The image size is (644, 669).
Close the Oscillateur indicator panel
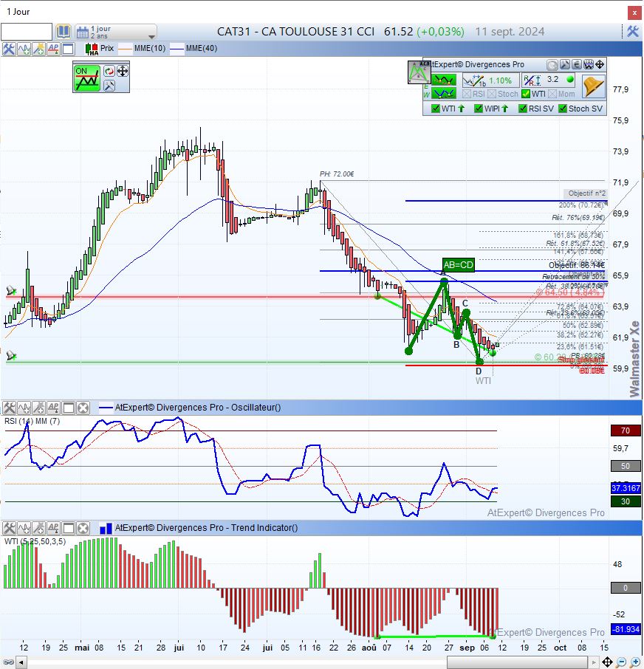(83, 408)
